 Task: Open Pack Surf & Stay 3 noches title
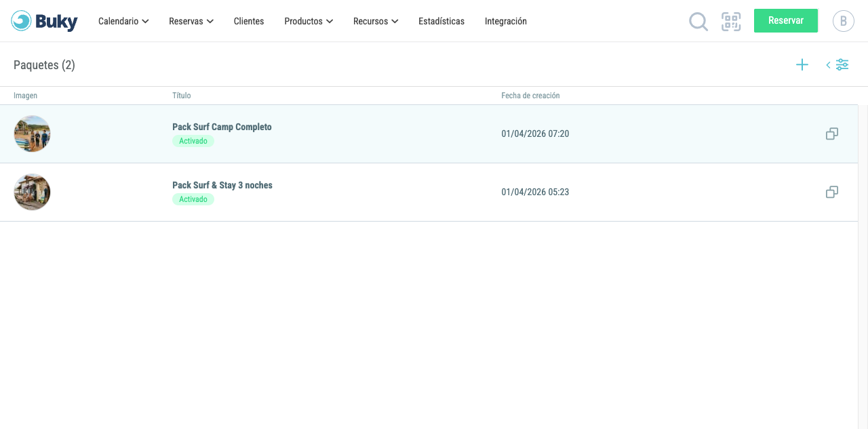click(x=222, y=185)
